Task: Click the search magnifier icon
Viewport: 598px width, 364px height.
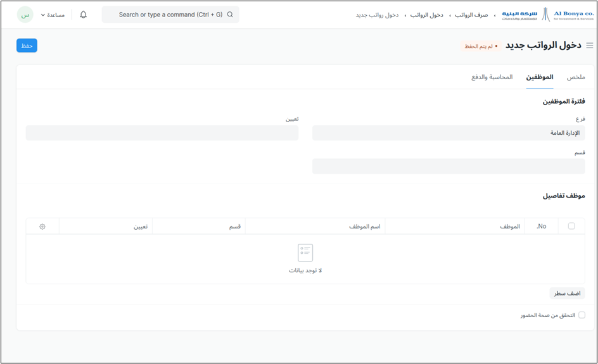Action: (x=230, y=15)
